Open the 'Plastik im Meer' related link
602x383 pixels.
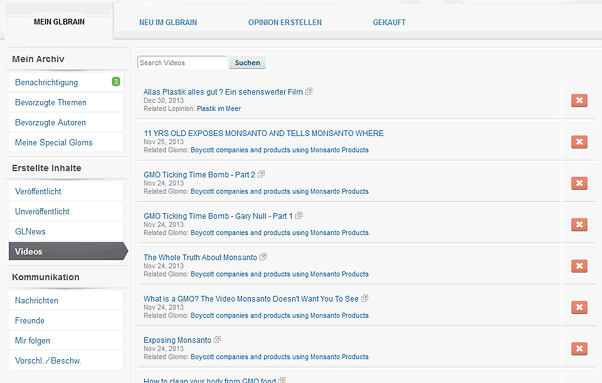click(x=219, y=109)
